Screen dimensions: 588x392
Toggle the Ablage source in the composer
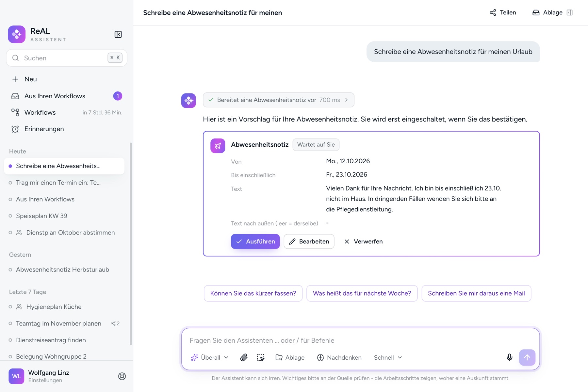tap(290, 357)
